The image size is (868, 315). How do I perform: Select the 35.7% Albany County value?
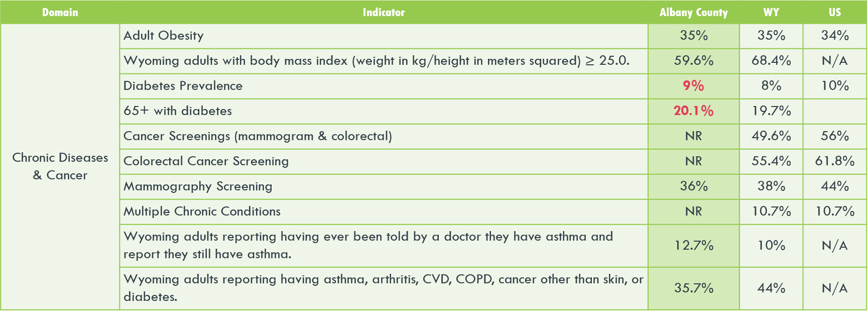tap(693, 288)
